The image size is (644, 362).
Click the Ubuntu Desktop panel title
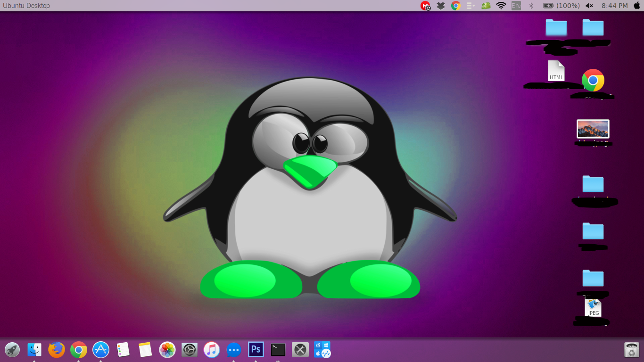pyautogui.click(x=26, y=6)
